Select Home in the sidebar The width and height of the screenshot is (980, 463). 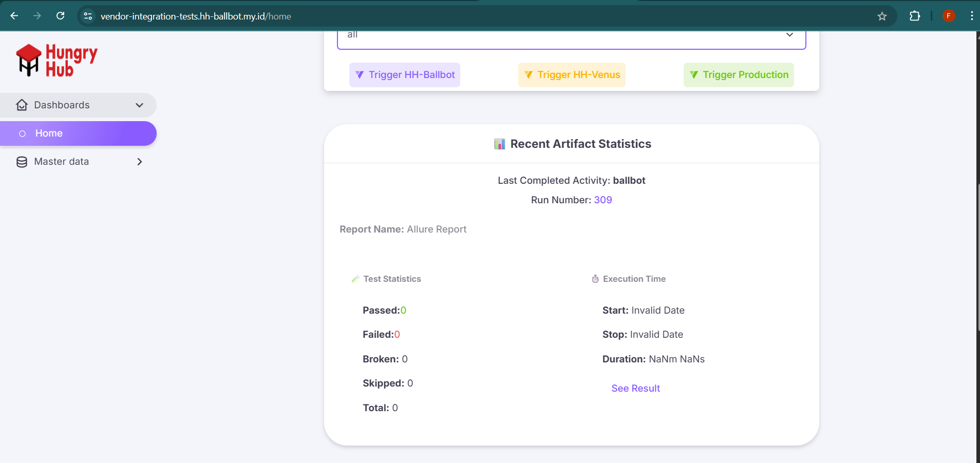pyautogui.click(x=49, y=133)
